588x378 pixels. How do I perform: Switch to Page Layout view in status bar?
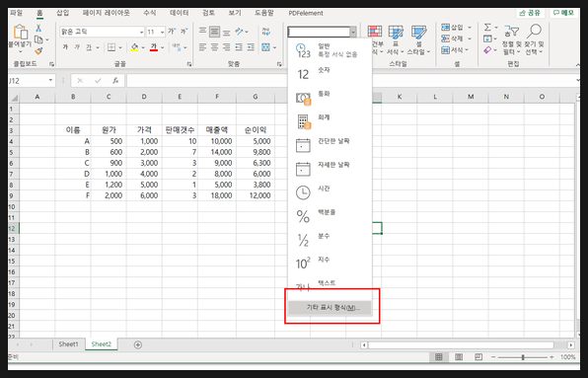point(459,357)
